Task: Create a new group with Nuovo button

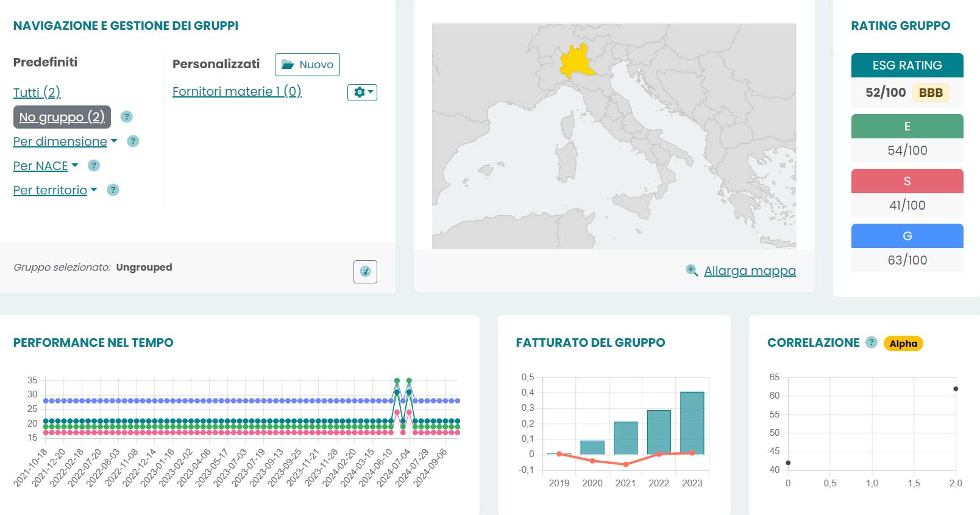Action: [x=307, y=65]
